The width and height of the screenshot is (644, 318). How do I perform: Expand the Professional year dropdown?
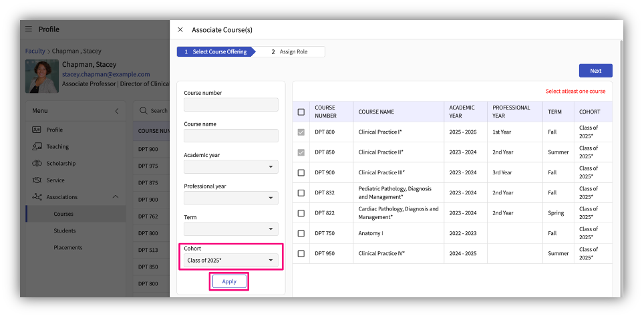230,198
